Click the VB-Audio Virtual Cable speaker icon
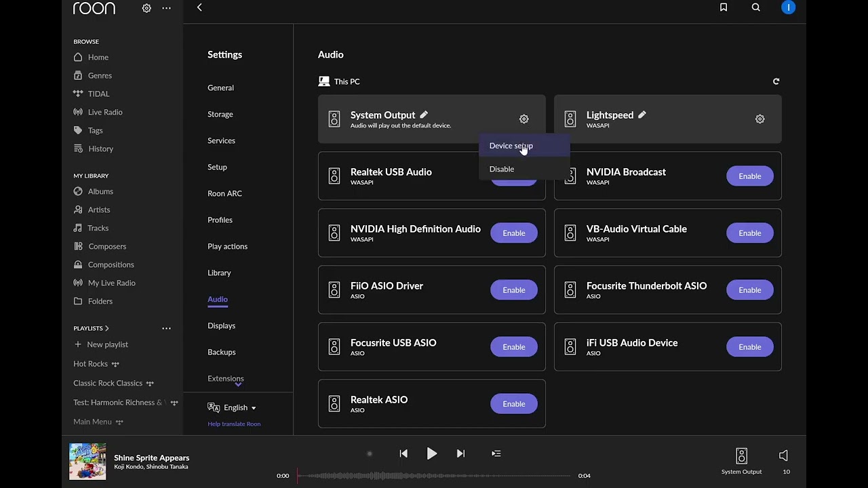The image size is (868, 488). click(570, 233)
